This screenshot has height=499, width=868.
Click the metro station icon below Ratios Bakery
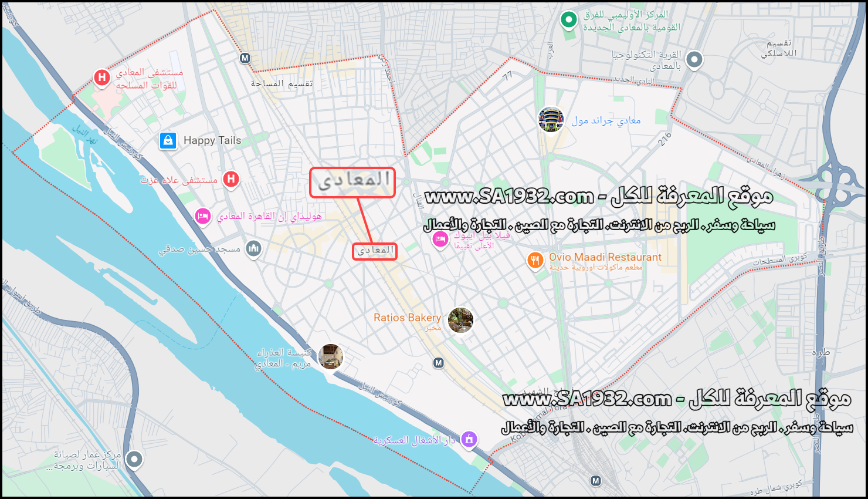pos(439,363)
